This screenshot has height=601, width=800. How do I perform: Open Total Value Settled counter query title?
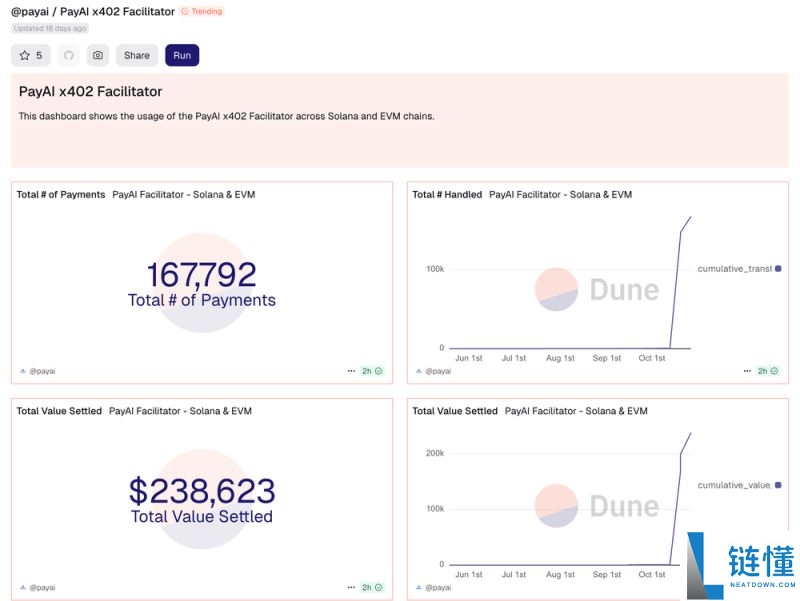(59, 411)
